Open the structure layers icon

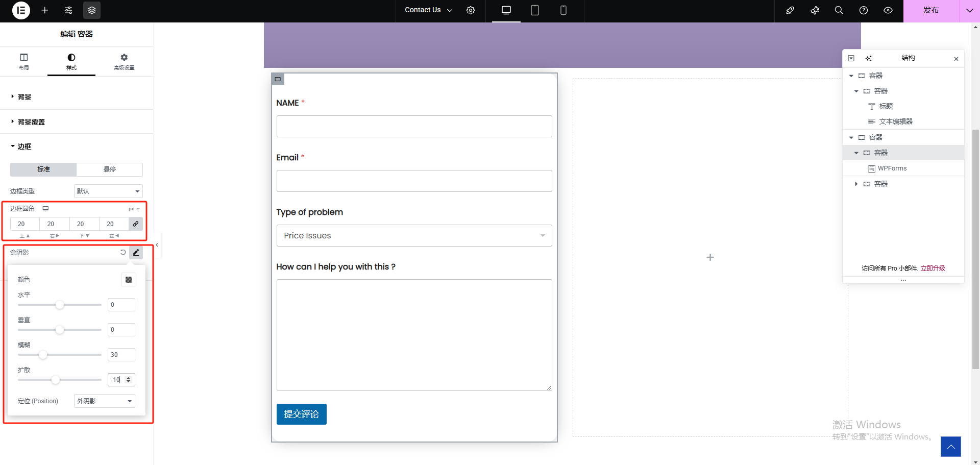click(x=92, y=10)
